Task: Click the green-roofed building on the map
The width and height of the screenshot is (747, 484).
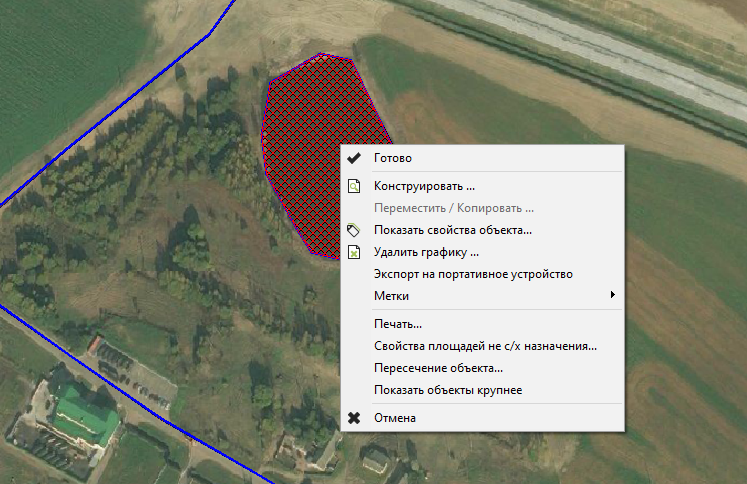Action: [x=86, y=417]
